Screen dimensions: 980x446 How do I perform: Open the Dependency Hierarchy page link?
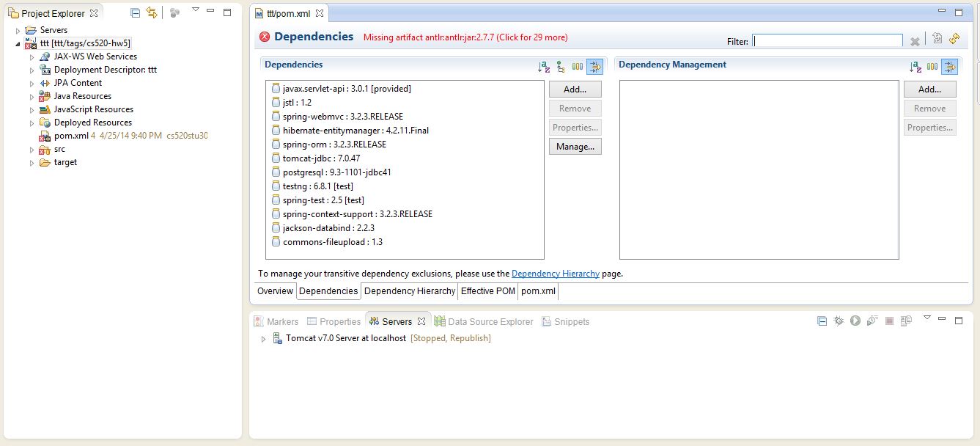coord(556,274)
